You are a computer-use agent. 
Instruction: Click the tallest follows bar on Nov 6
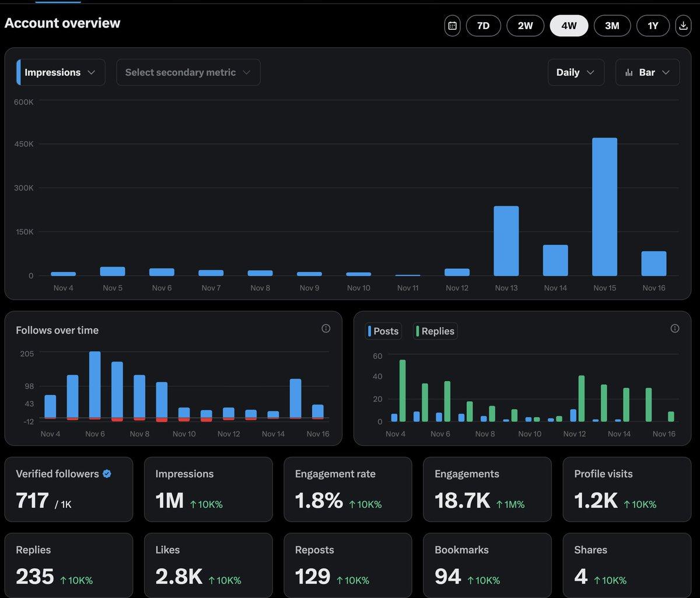[95, 385]
